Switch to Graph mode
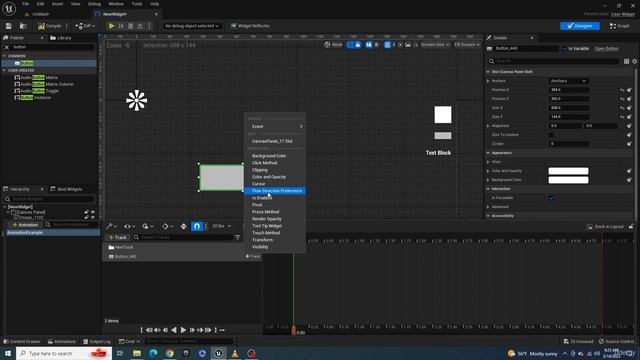The image size is (640, 360). (620, 26)
